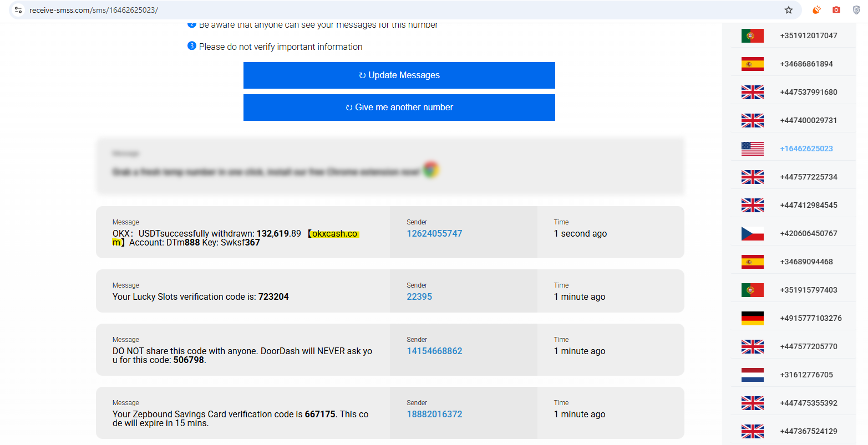Viewport: 868px width, 445px height.
Task: Click the highlighted okxcash.co text
Action: pos(334,234)
